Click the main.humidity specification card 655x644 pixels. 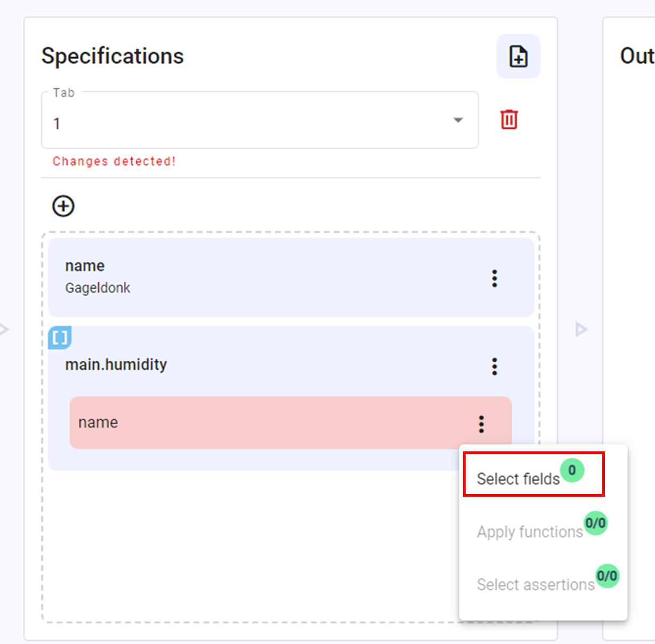click(240, 365)
